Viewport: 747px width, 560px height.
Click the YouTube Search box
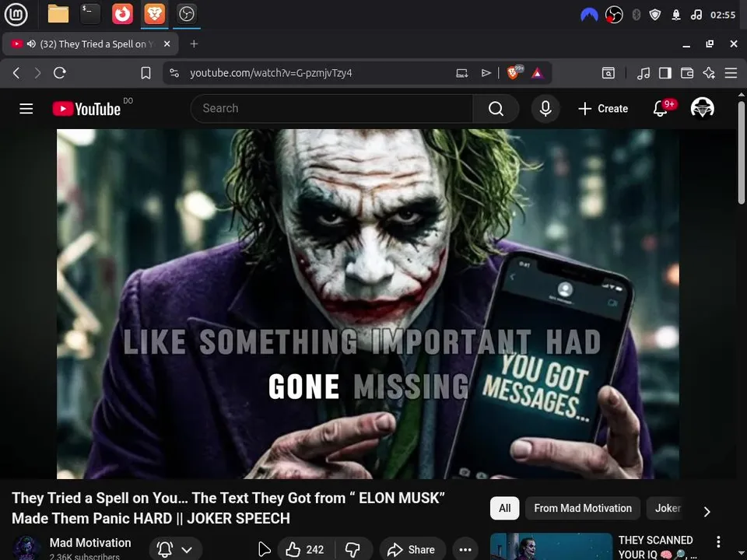pos(332,109)
